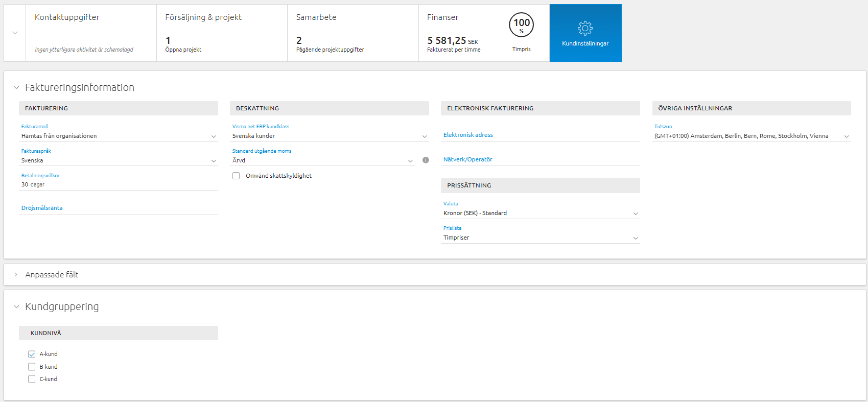Switch to the Kontaktuppgifter tab
868x402 pixels.
click(x=91, y=33)
